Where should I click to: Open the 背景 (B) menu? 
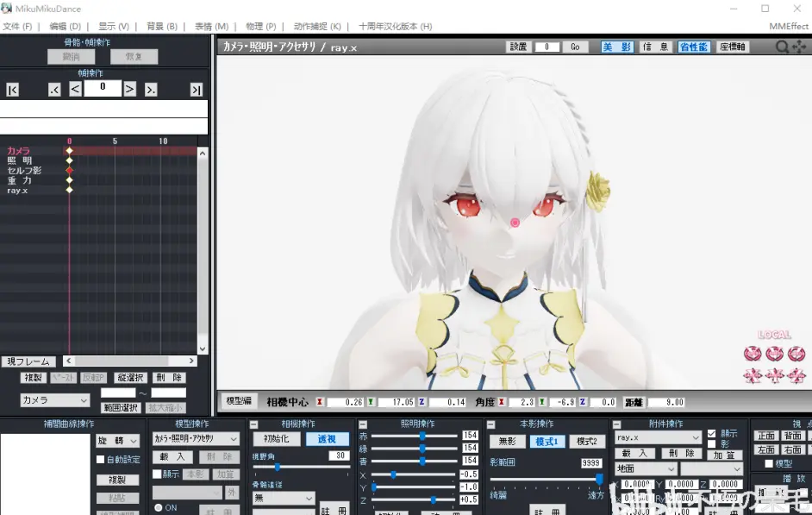point(161,26)
